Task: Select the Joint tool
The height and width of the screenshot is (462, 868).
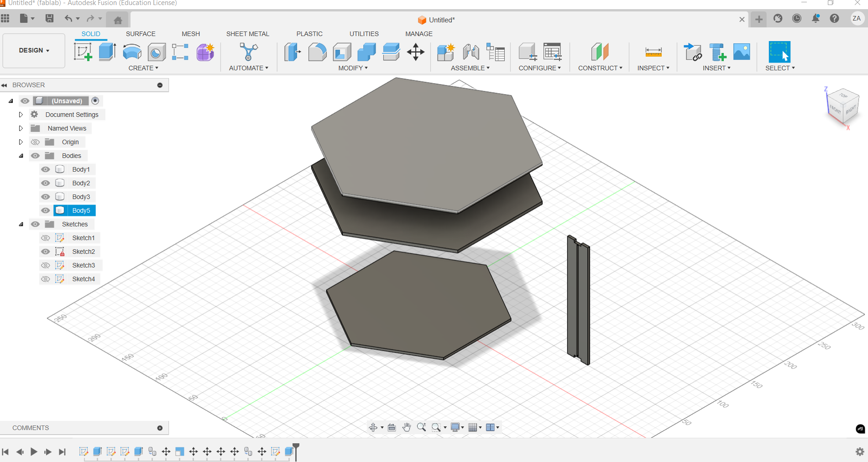Action: 471,52
